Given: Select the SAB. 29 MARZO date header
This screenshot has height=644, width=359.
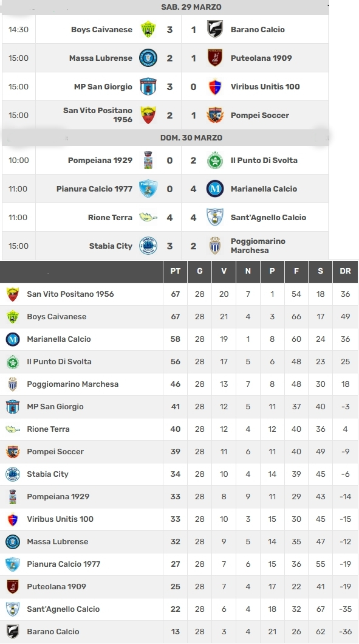Looking at the screenshot, I should pos(191,7).
